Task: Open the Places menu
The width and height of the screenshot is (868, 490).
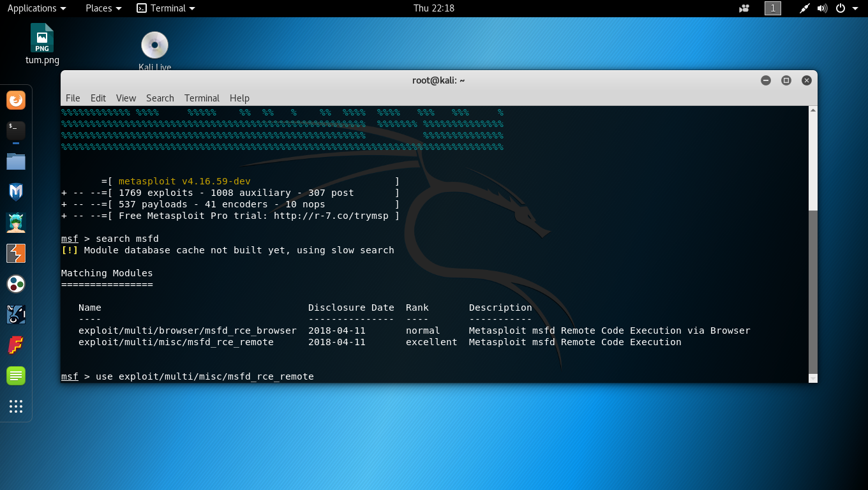Action: [x=103, y=8]
